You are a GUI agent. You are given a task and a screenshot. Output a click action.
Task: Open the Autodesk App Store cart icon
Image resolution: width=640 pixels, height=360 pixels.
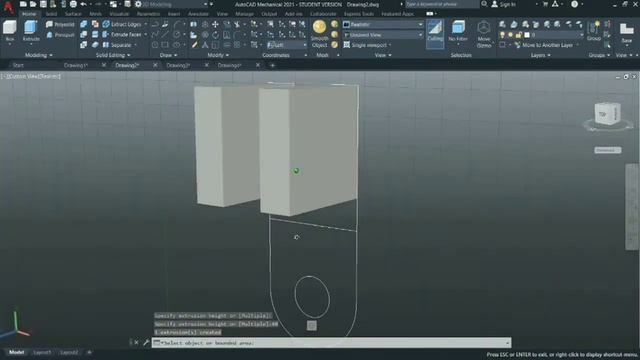click(545, 4)
